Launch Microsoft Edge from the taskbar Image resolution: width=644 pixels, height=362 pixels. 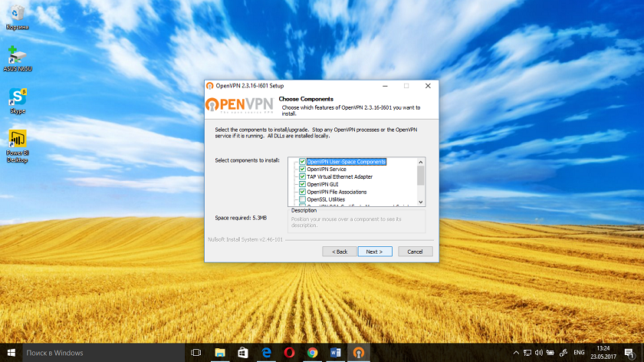tap(266, 353)
